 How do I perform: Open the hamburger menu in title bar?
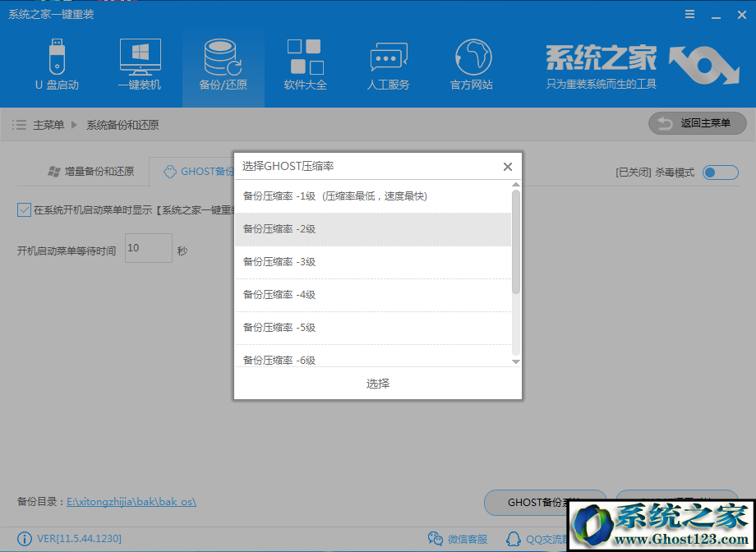[x=690, y=15]
